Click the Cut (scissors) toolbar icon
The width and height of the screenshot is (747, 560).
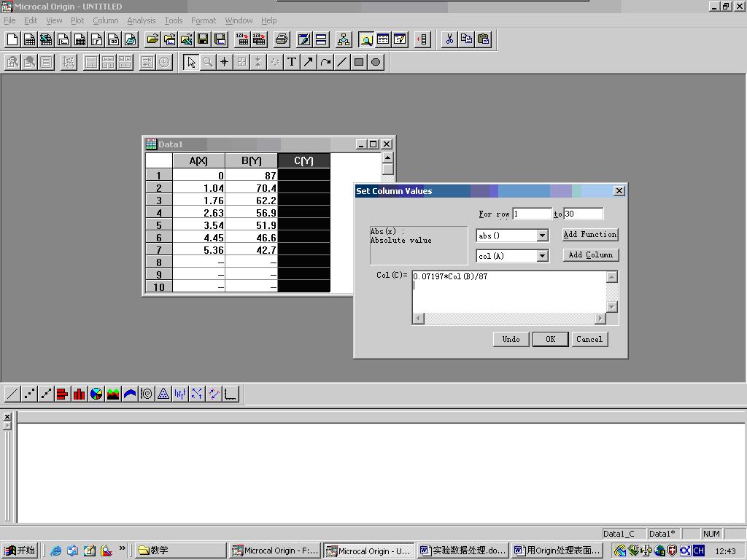449,39
